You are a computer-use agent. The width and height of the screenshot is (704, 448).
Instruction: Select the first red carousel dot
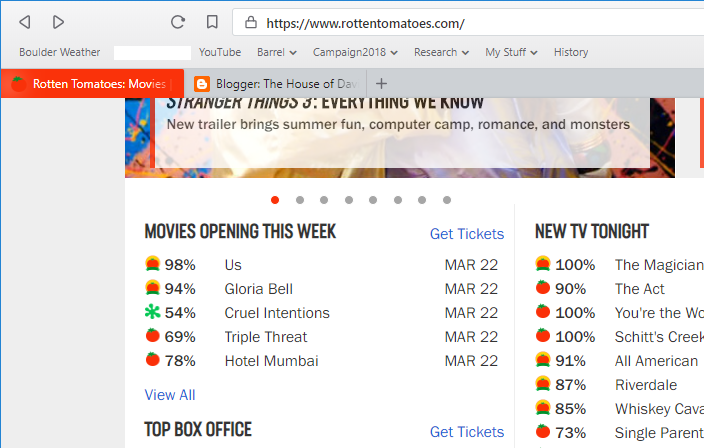275,200
